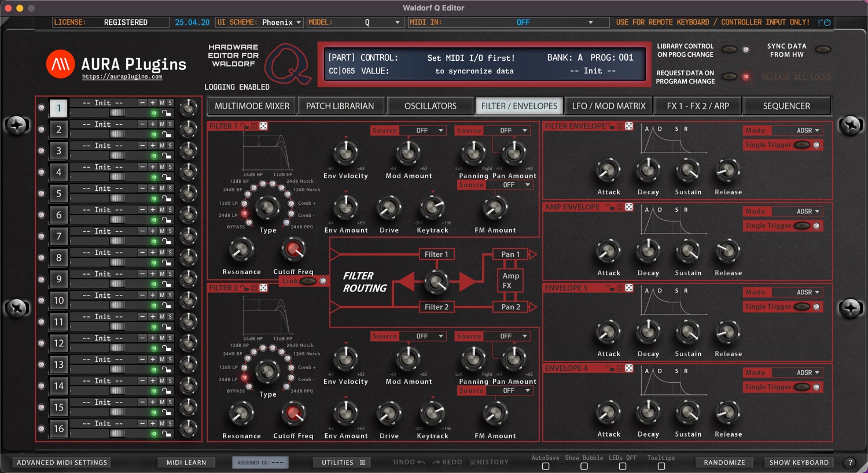Open the LFO / Mod Matrix tab
The image size is (868, 473).
click(x=609, y=106)
